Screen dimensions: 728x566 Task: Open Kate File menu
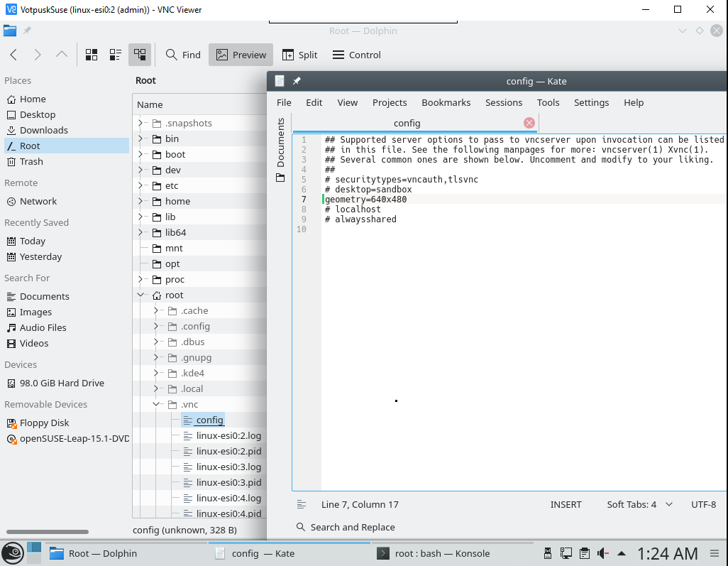[x=284, y=103]
